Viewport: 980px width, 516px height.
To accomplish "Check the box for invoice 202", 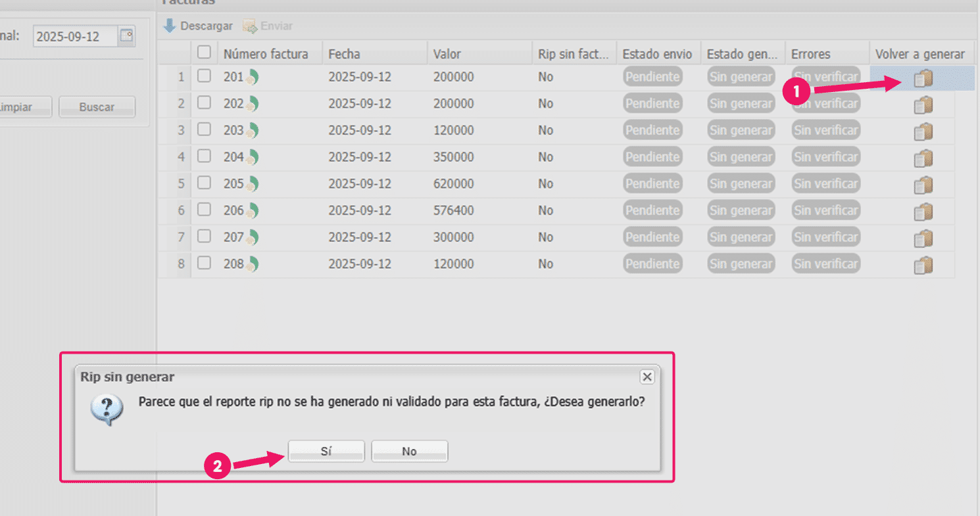I will coord(205,103).
